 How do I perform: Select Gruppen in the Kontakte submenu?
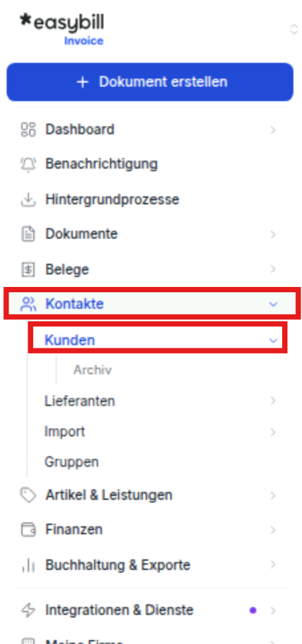[x=72, y=462]
